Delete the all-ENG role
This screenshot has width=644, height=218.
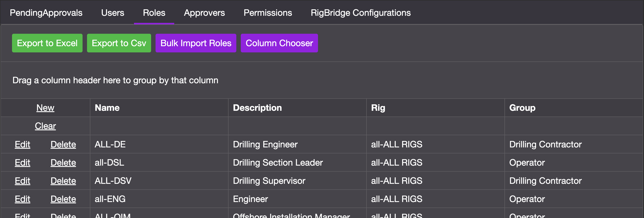point(63,199)
